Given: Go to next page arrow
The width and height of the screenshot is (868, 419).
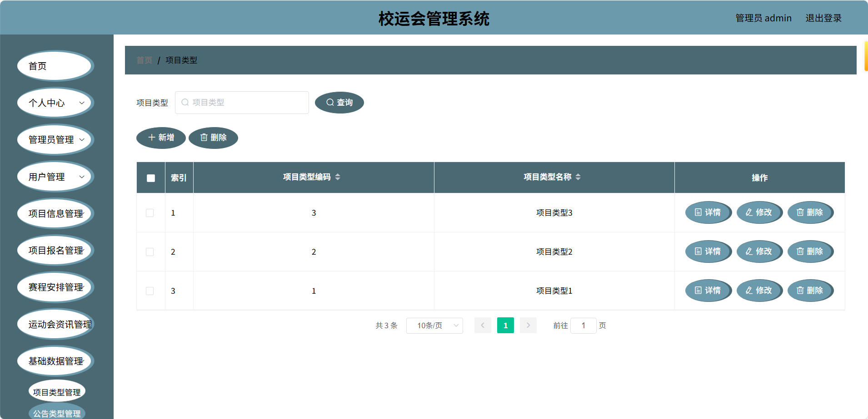Looking at the screenshot, I should [528, 325].
